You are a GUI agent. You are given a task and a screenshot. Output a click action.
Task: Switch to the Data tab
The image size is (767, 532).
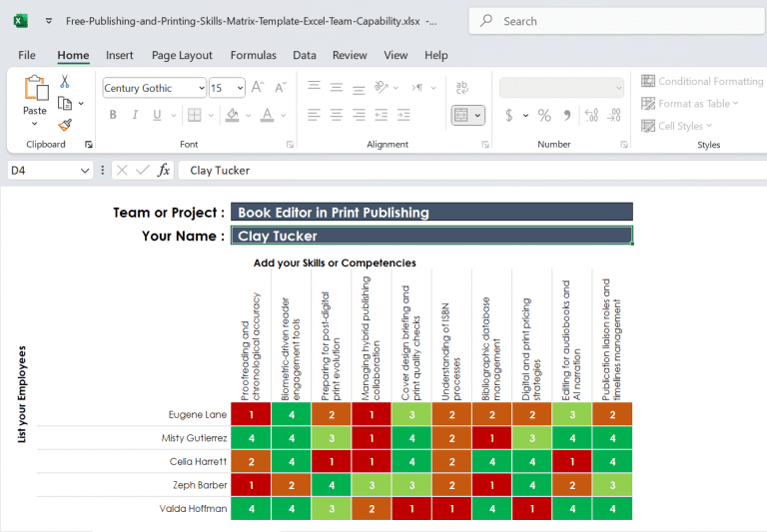pos(305,55)
